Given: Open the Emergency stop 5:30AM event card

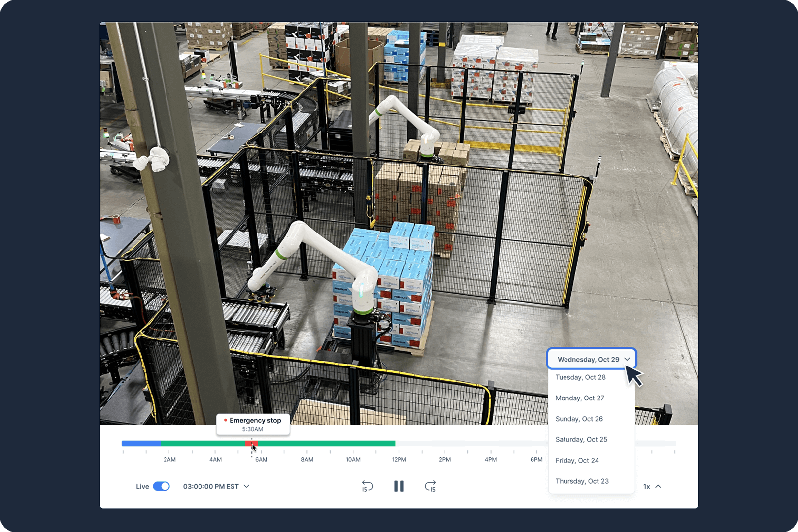Looking at the screenshot, I should pyautogui.click(x=253, y=424).
